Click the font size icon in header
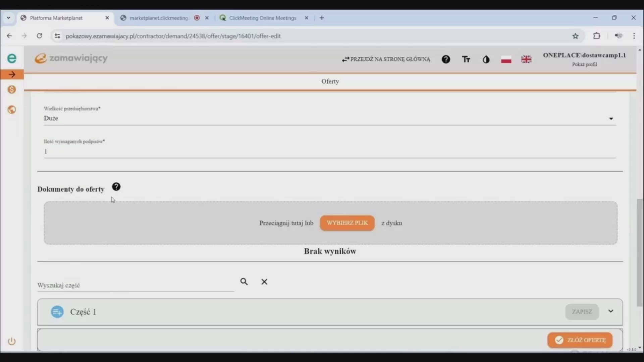Image resolution: width=644 pixels, height=362 pixels. click(466, 60)
